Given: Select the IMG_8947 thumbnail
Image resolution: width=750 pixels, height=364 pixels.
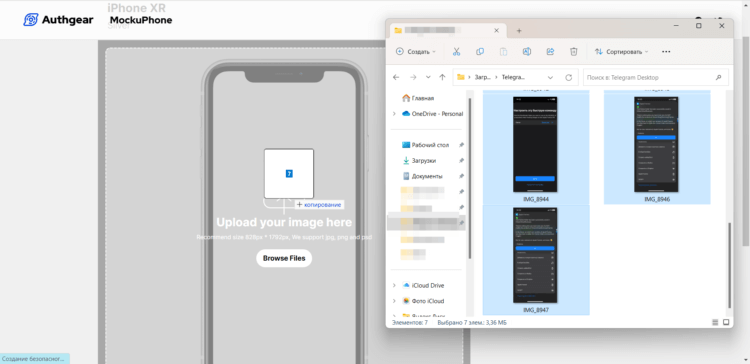Looking at the screenshot, I should (x=536, y=261).
